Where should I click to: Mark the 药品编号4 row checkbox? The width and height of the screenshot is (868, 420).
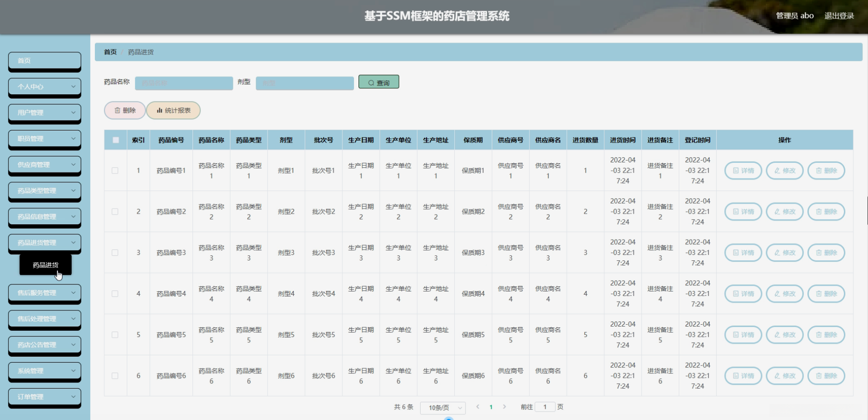(115, 294)
